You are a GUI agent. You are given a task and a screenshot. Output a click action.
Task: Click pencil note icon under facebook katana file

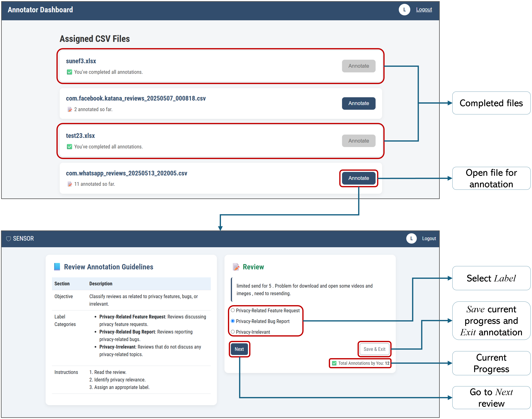coord(70,109)
